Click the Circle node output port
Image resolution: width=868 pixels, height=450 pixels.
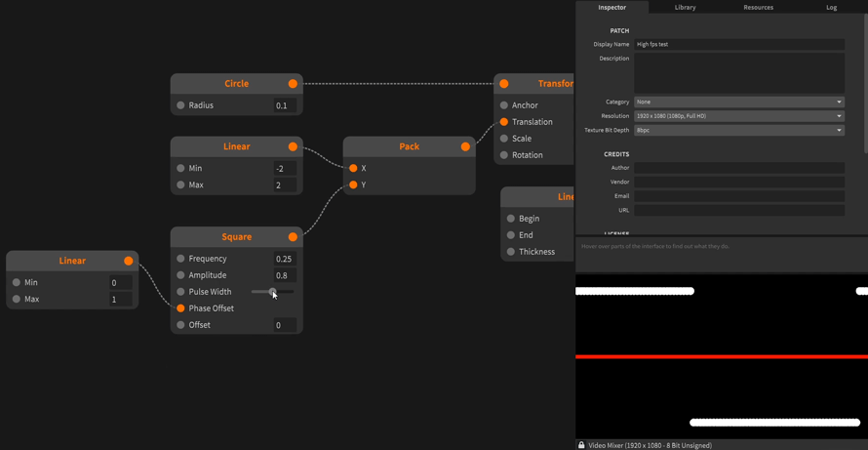point(293,84)
